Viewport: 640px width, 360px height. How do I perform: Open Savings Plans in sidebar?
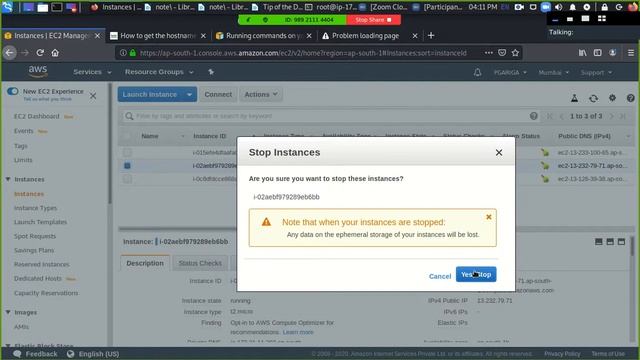pos(34,250)
